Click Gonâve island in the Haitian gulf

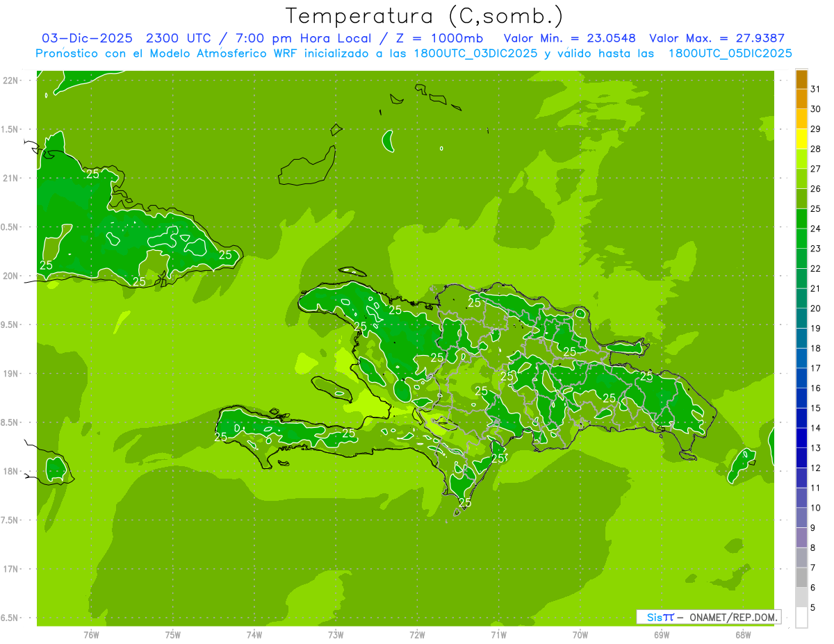coord(332,386)
